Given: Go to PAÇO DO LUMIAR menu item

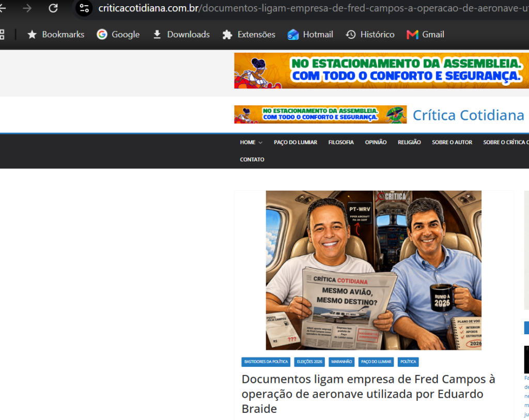Looking at the screenshot, I should tap(295, 143).
